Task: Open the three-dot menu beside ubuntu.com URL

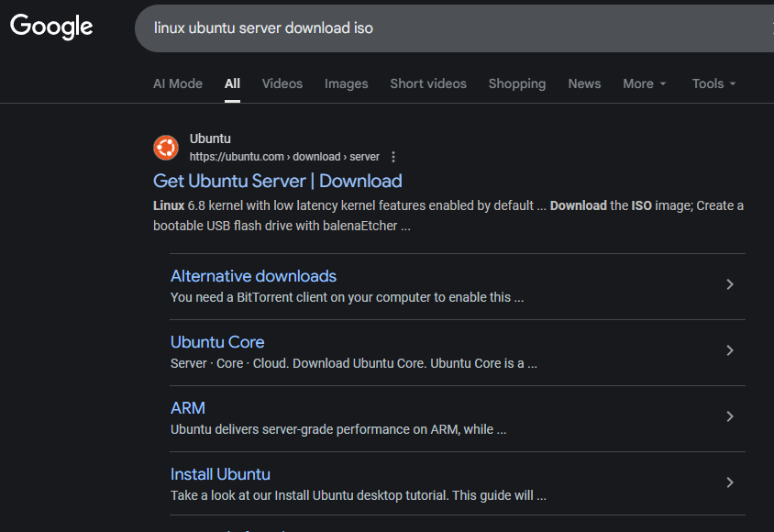Action: tap(393, 157)
